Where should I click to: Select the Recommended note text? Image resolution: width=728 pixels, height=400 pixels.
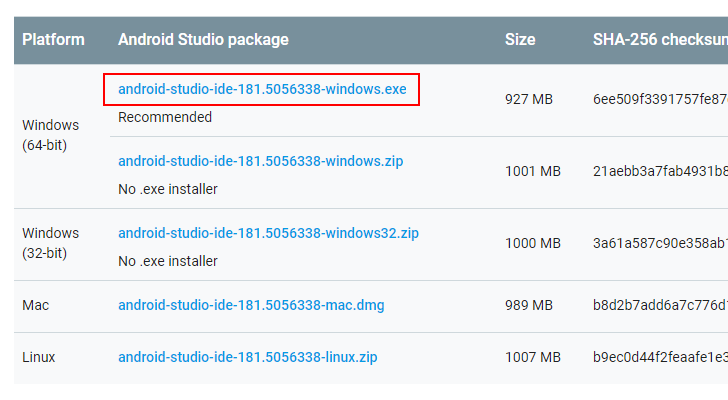point(165,117)
